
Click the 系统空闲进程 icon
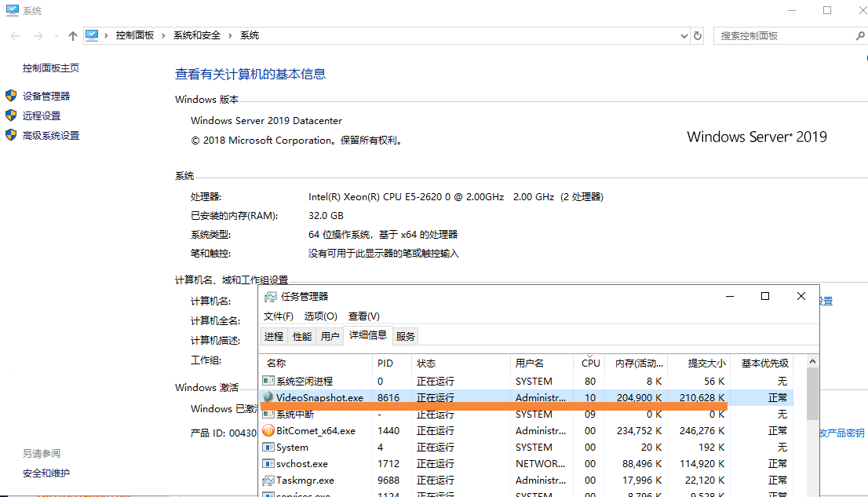tap(268, 382)
